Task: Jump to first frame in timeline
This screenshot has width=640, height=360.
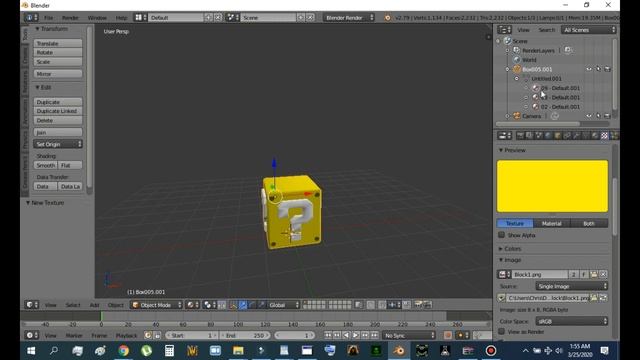Action: coord(328,335)
